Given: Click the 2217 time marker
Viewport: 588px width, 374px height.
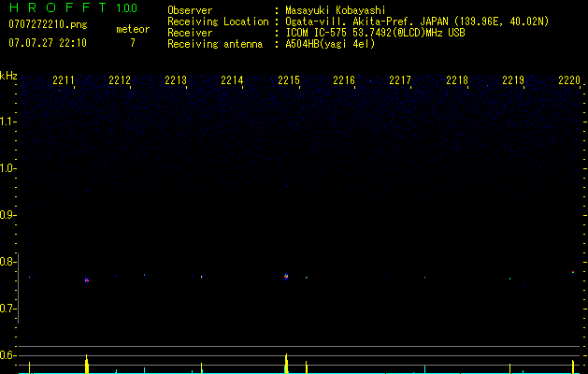Looking at the screenshot, I should 400,79.
